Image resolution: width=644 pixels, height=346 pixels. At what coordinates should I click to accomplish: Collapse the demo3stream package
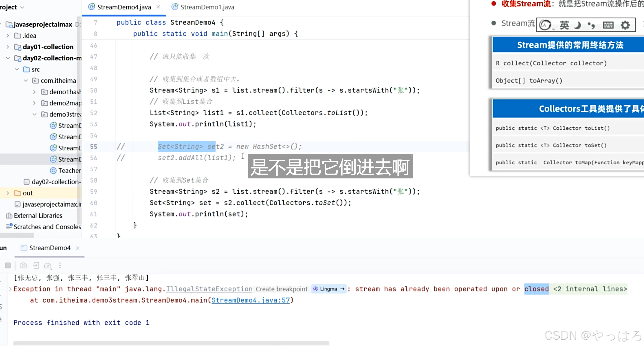tap(35, 114)
